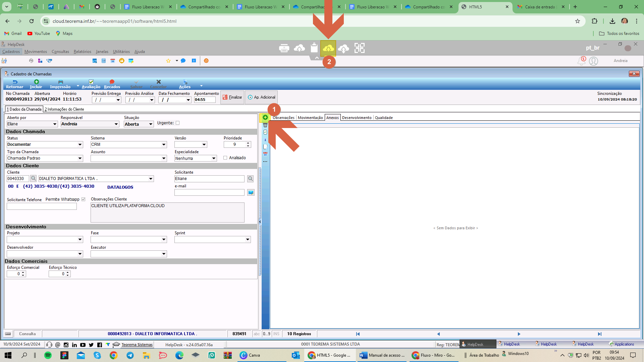This screenshot has height=362, width=644.
Task: Click the Solicitante Telefone input field
Action: (42, 206)
